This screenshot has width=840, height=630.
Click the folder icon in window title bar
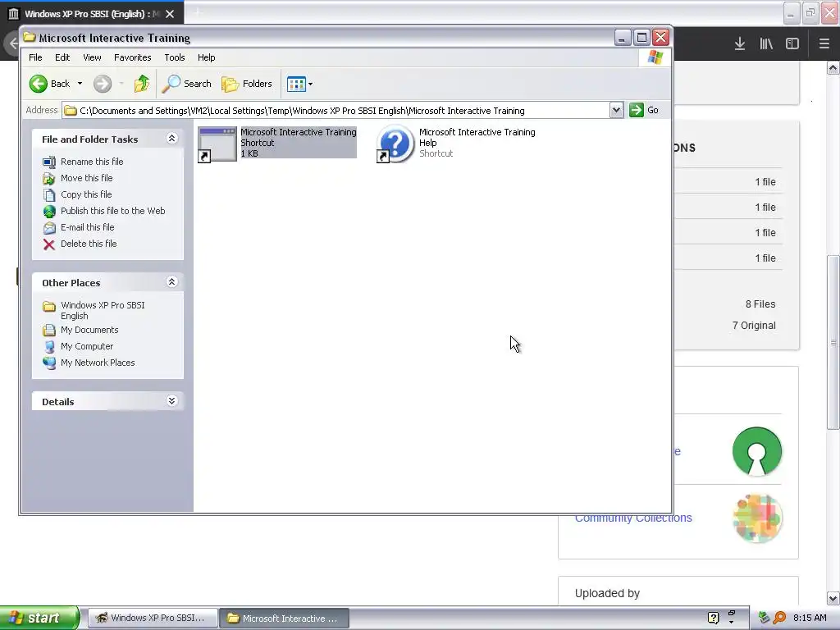pos(30,37)
